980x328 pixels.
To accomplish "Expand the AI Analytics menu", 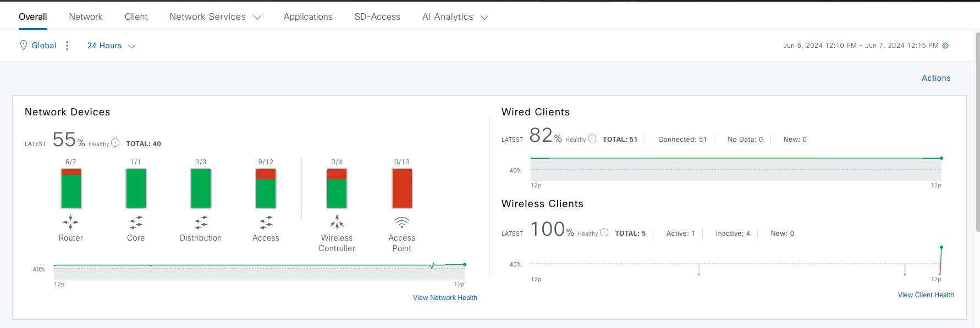I will [x=455, y=17].
